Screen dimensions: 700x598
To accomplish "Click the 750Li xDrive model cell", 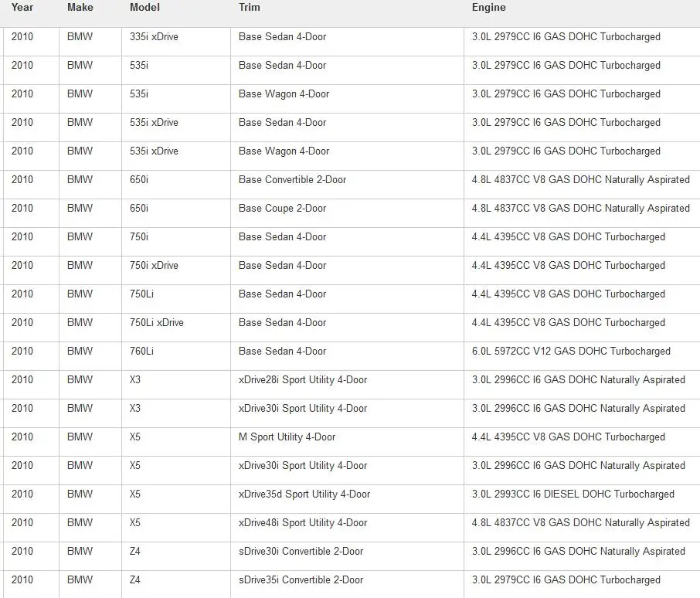I will (157, 322).
